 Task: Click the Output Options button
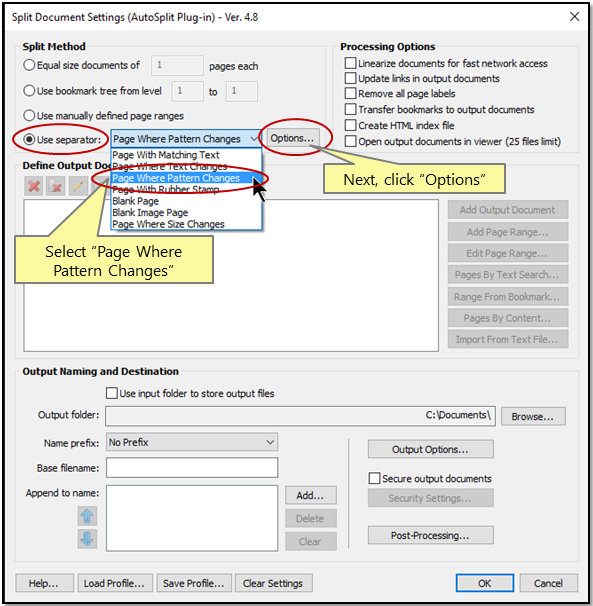coord(430,449)
